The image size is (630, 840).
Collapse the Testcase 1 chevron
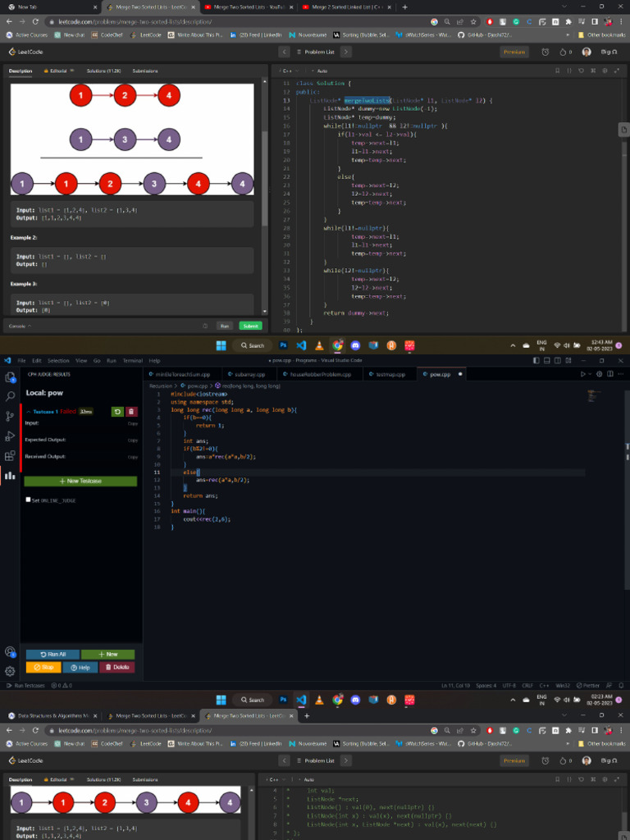pos(29,412)
